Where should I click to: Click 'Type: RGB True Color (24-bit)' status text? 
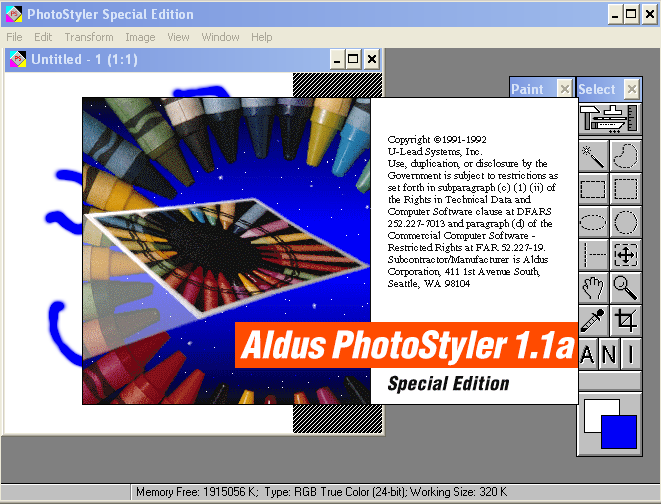tap(336, 492)
